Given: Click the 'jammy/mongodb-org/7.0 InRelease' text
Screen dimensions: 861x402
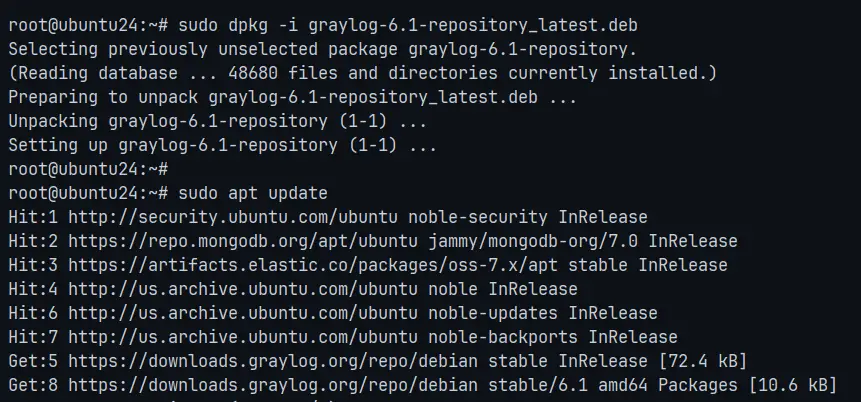Looking at the screenshot, I should pyautogui.click(x=583, y=241).
